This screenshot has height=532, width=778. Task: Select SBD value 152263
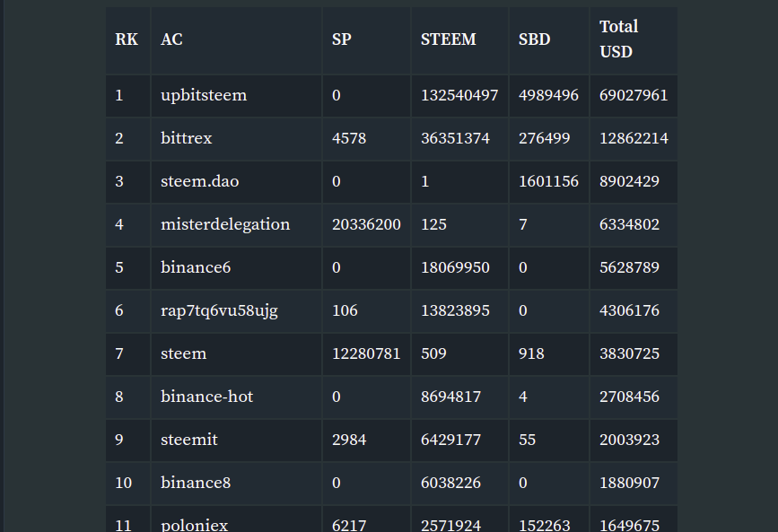545,525
